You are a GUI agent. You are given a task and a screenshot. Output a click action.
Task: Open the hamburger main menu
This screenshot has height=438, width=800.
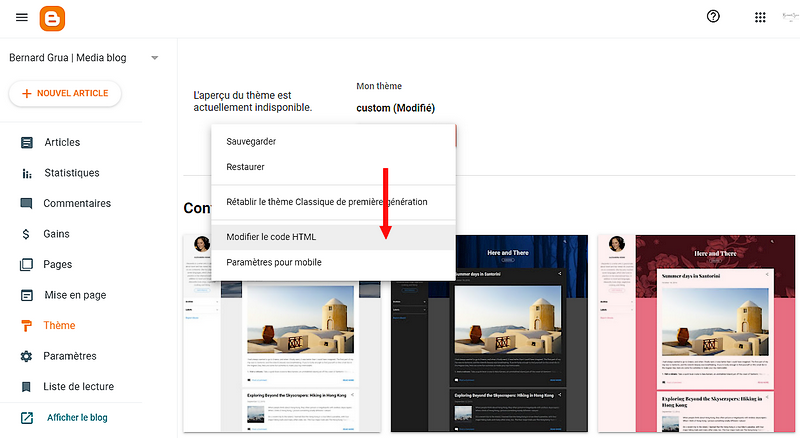click(x=22, y=17)
